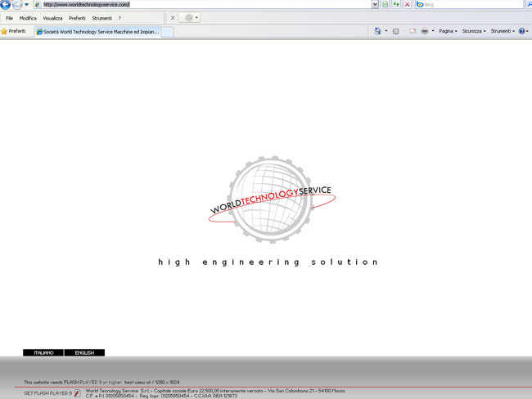This screenshot has width=532, height=399.
Task: Click the search magnifier icon
Action: (530, 4)
